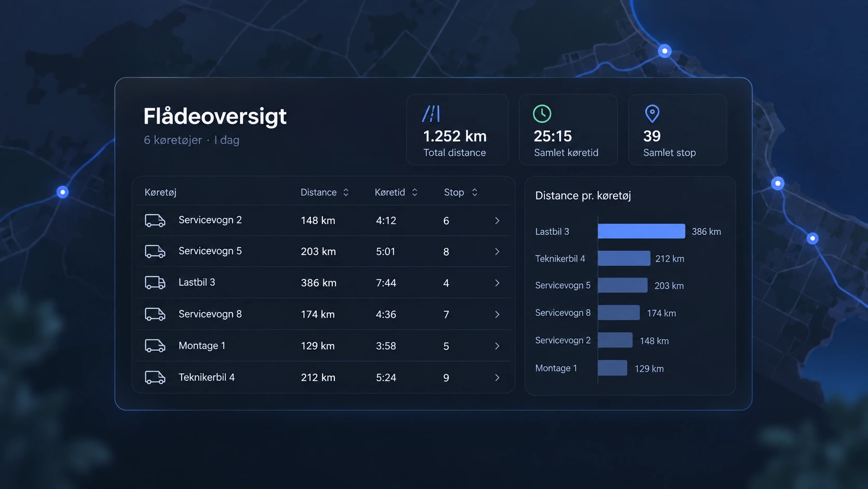Expand the Montage 1 row chevron
The width and height of the screenshot is (868, 489).
(497, 346)
